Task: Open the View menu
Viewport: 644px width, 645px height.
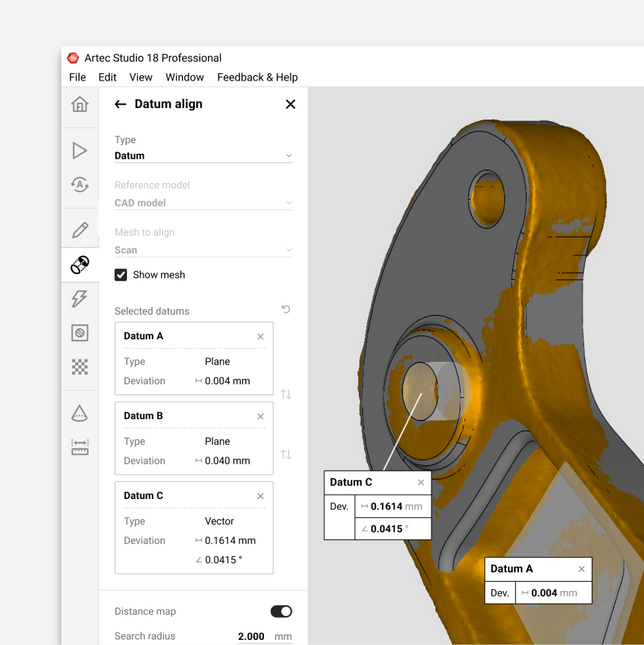Action: tap(141, 77)
